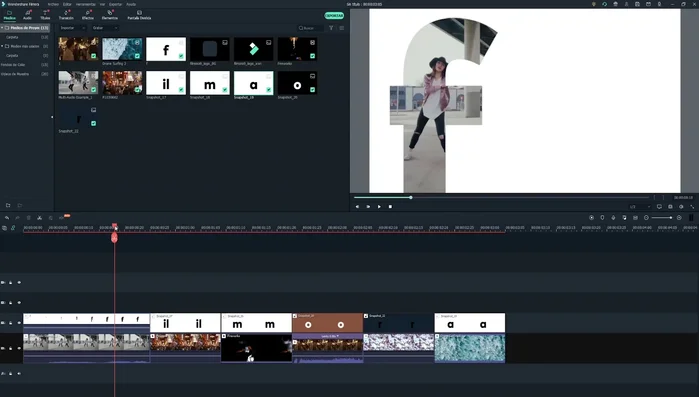Click the voiceover microphone icon in timeline toolbar
Screen dimensions: 699x397
click(613, 217)
